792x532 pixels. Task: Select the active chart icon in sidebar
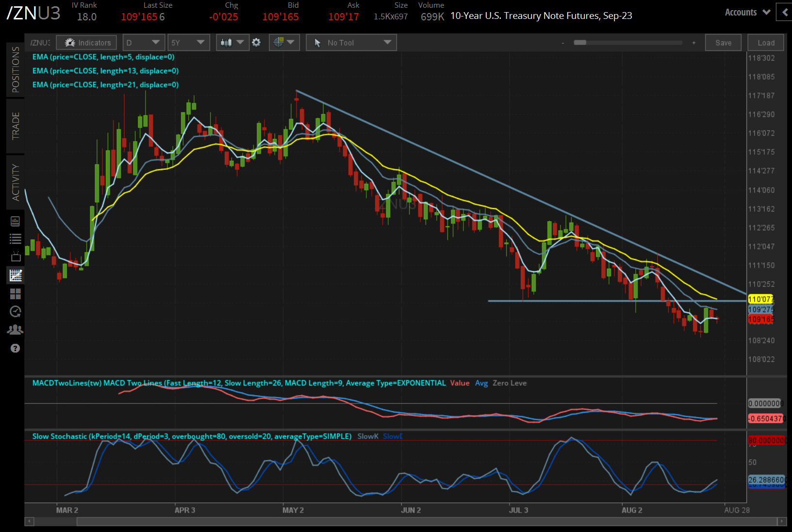[x=16, y=275]
